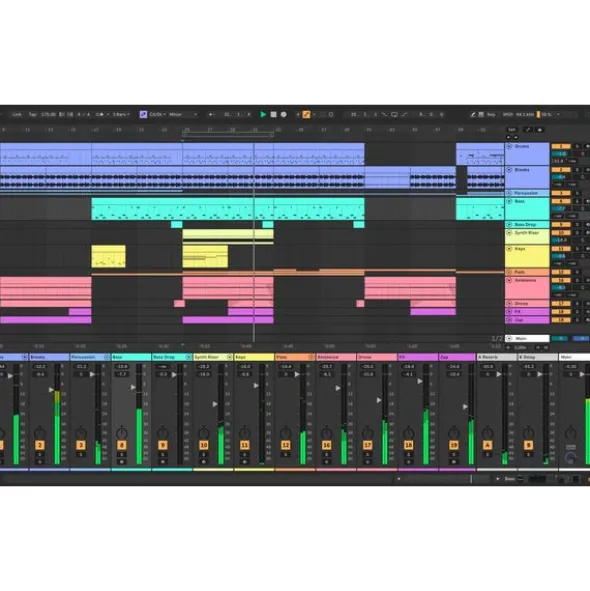This screenshot has width=590, height=591.
Task: Arm the Bass mixer channel for recording
Action: (x=121, y=462)
